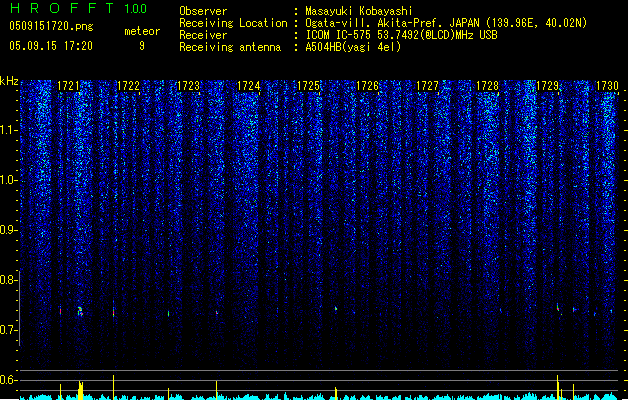
Task: Click the Ogata-vill. Akita-Pref. JAPAN location text
Action: coord(446,23)
